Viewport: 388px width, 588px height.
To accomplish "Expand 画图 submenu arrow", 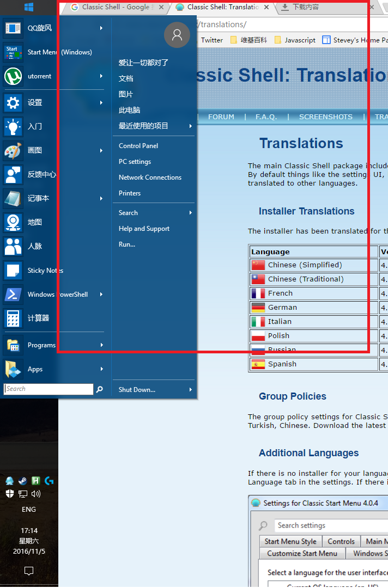I will click(x=101, y=150).
